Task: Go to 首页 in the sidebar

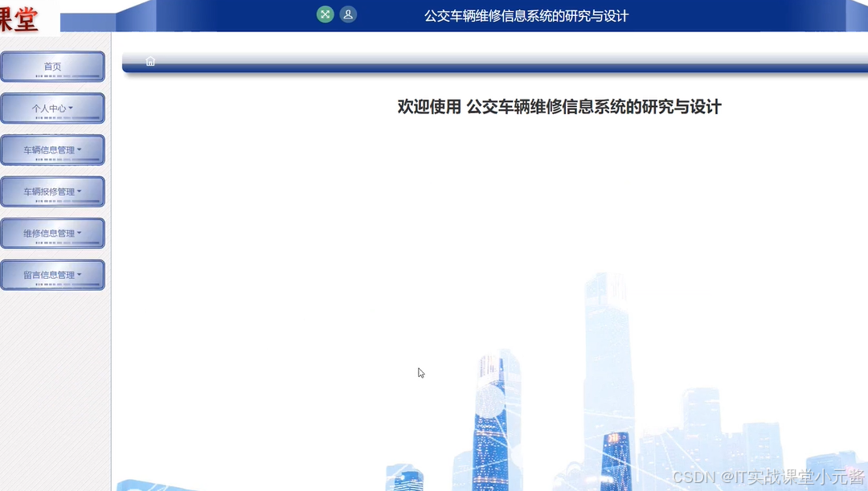Action: pyautogui.click(x=52, y=67)
